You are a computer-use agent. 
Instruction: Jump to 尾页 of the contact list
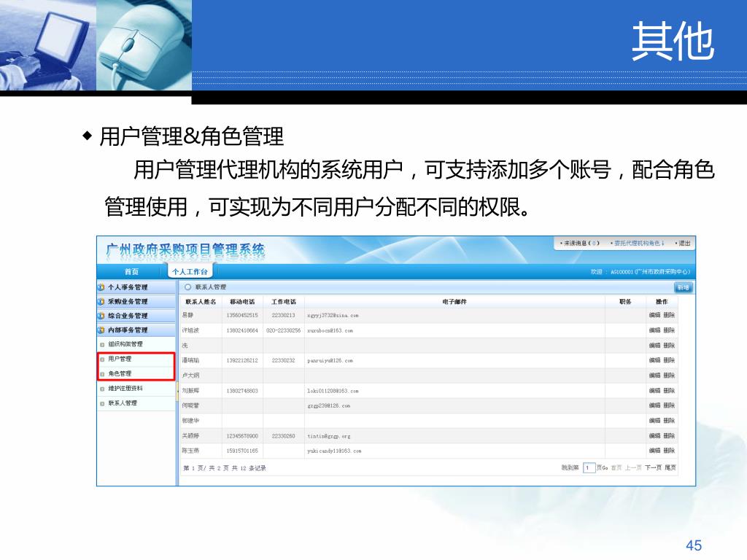[670, 467]
